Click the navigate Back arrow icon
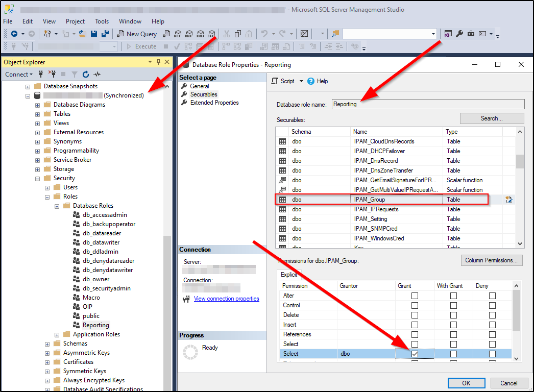 click(14, 34)
